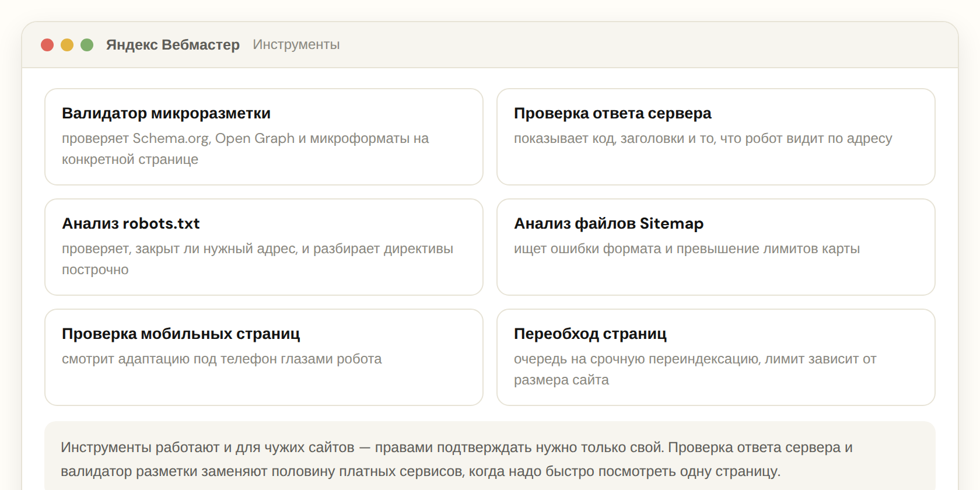Open the Валидатор микроразметки tool card
980x490 pixels.
pyautogui.click(x=264, y=136)
